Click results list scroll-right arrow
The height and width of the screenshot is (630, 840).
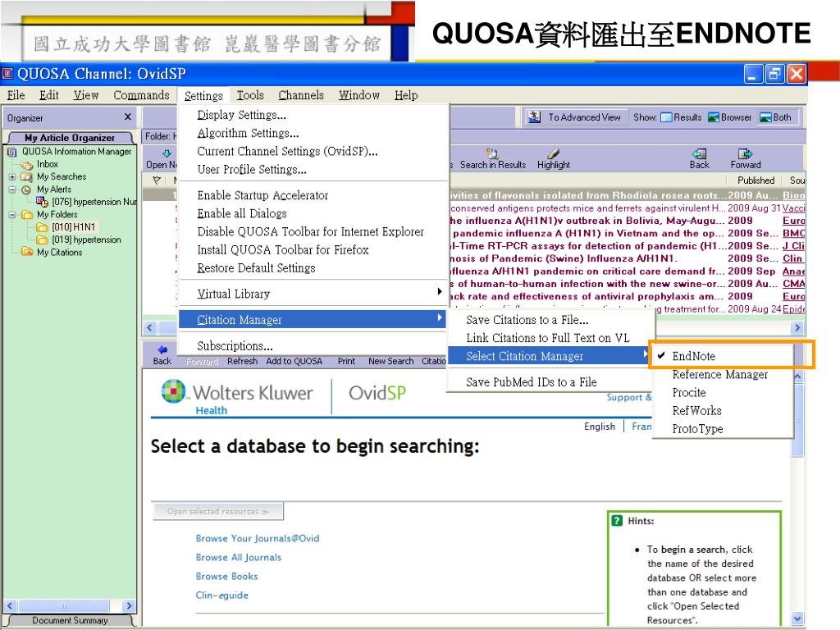pos(797,327)
